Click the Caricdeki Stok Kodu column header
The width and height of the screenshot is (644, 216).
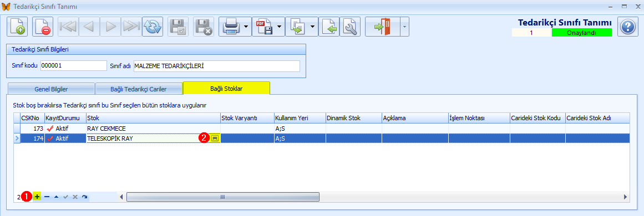coord(537,118)
